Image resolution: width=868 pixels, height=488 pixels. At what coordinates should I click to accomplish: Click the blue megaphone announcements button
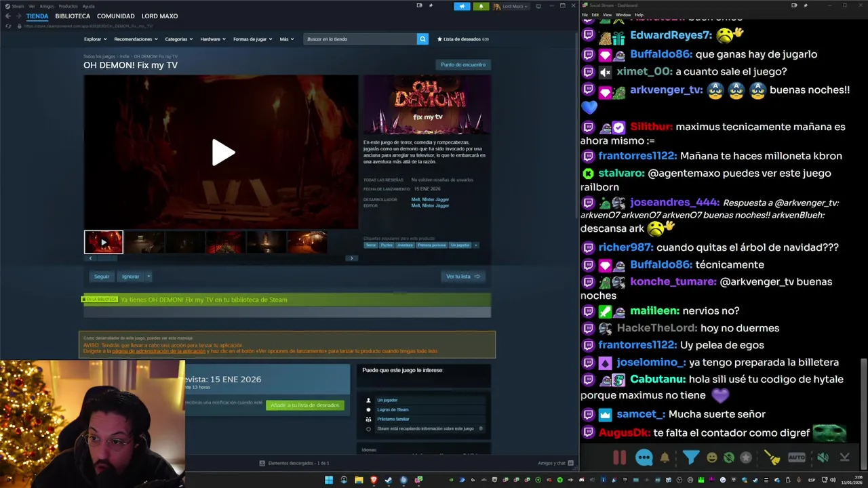[462, 6]
